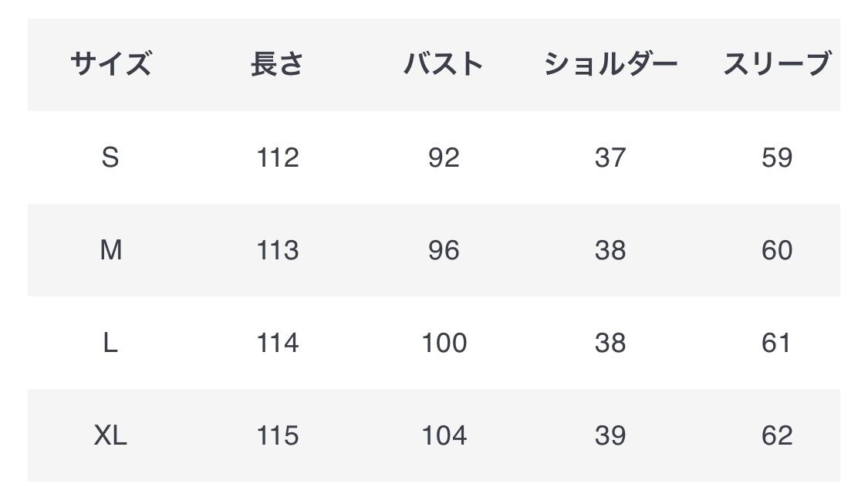This screenshot has height=501, width=868.
Task: Click bust value 100 in L row
Action: point(444,343)
